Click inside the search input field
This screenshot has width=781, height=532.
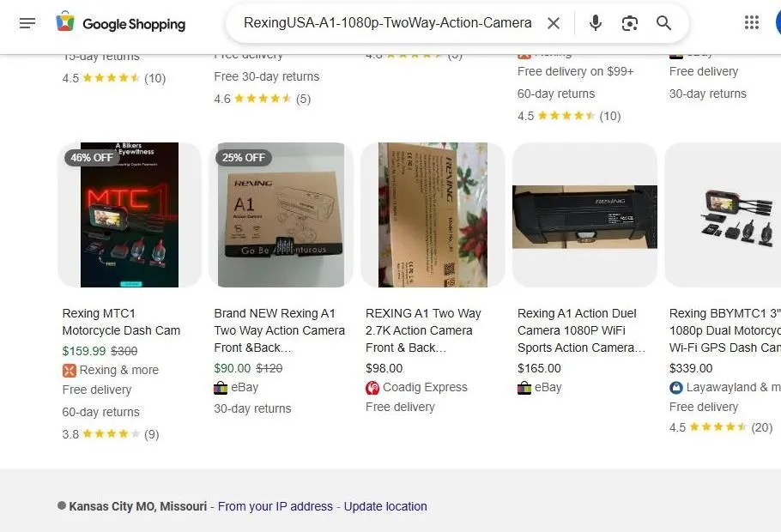386,23
